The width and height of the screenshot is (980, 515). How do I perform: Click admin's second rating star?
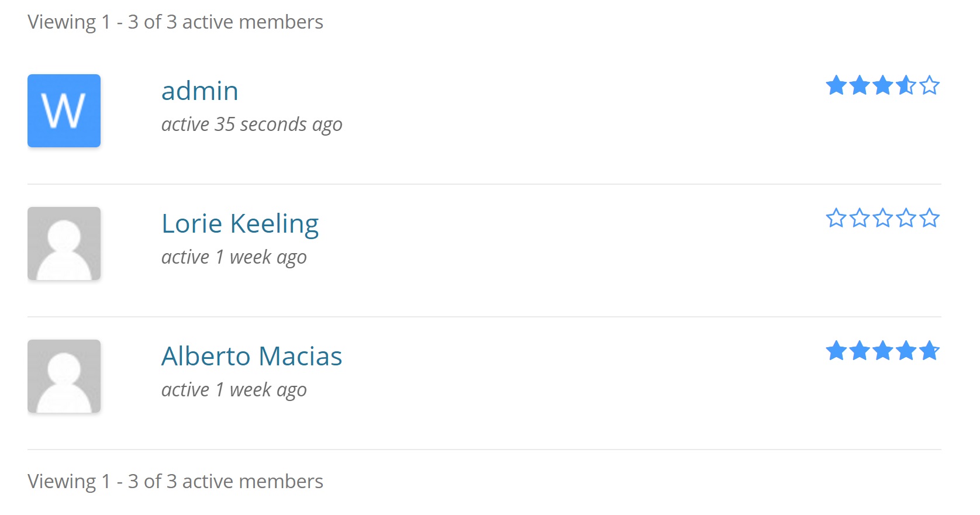click(x=860, y=85)
